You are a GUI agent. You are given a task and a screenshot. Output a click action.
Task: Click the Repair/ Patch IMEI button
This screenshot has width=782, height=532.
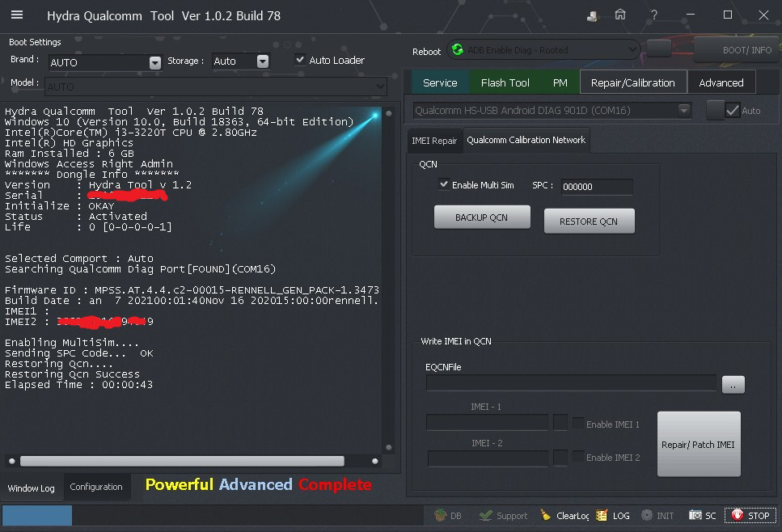(x=698, y=444)
